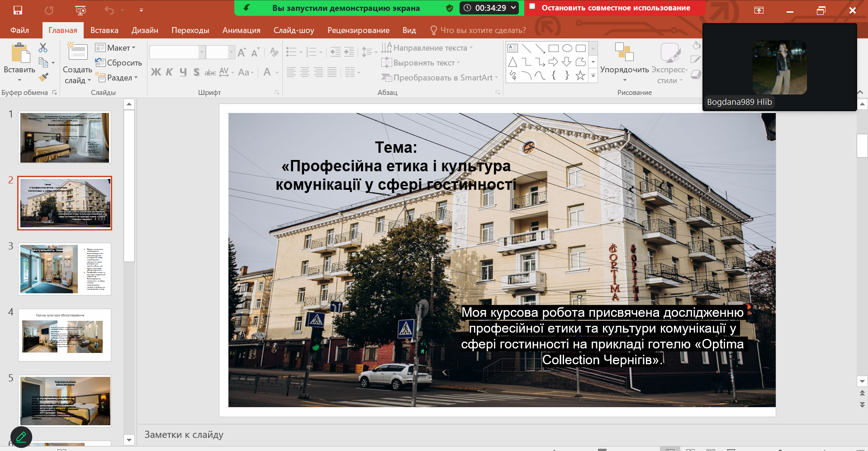The image size is (868, 451).
Task: Click the Format Painter brush icon
Action: point(43,77)
